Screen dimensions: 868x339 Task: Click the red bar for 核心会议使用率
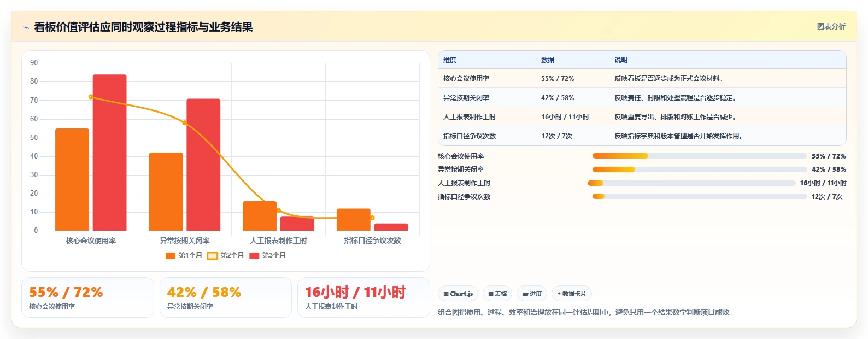109,153
